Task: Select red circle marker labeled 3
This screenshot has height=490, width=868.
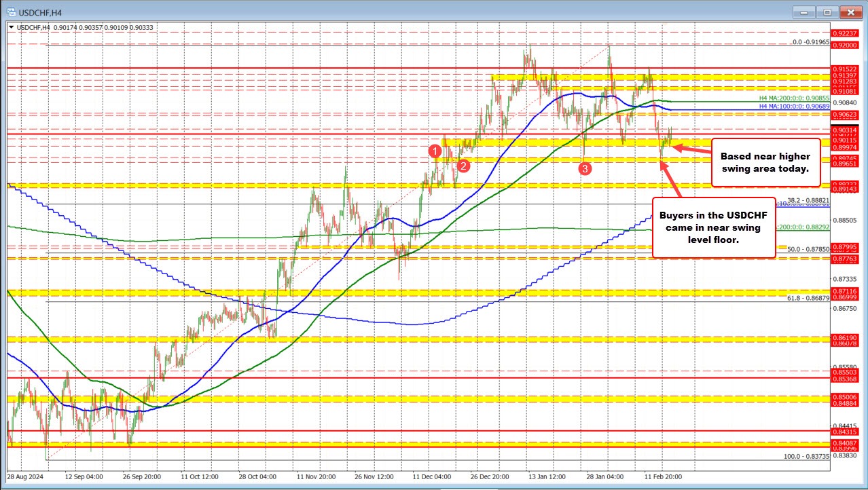Action: click(585, 168)
